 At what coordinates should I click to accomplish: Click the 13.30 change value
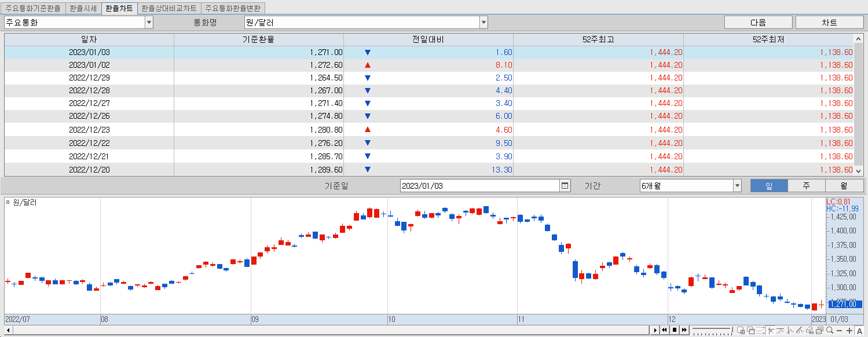point(501,170)
